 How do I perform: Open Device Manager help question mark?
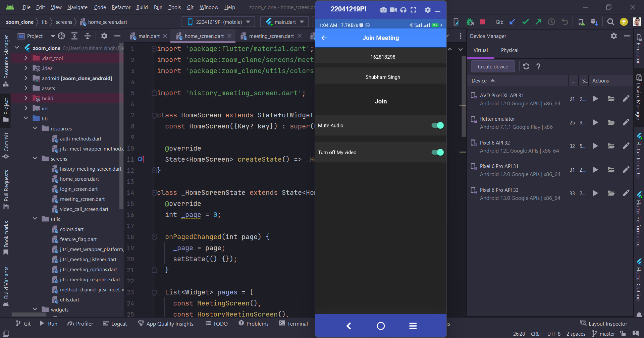pyautogui.click(x=538, y=66)
